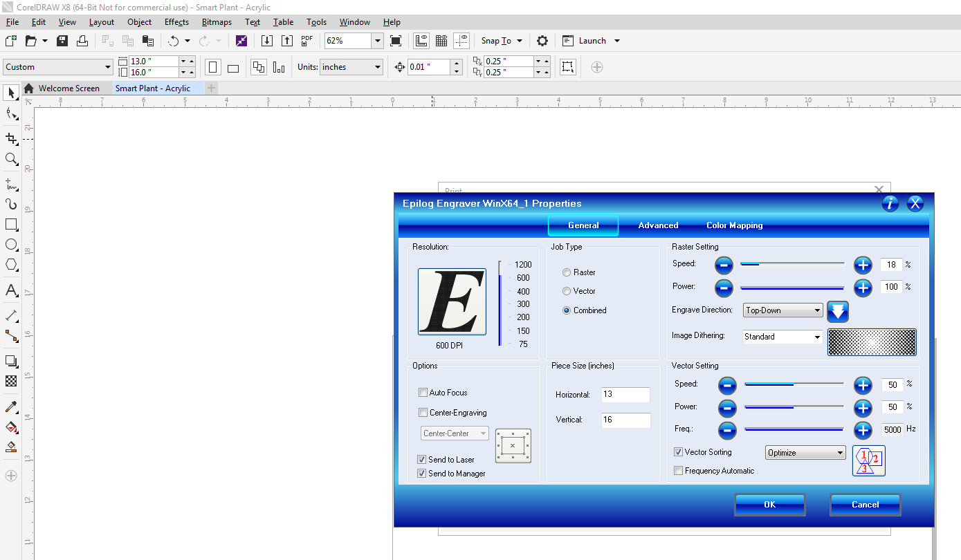Open Options gear icon in toolbar

pos(542,41)
